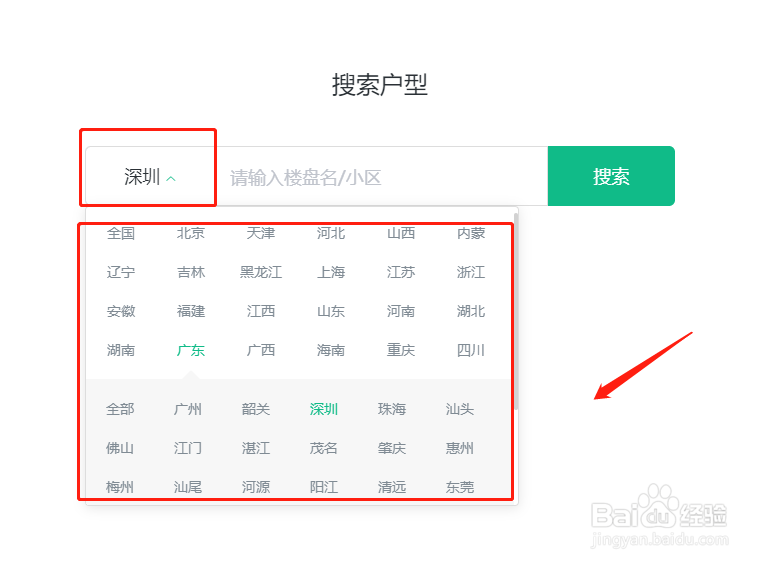Select 安徽 province

point(121,311)
